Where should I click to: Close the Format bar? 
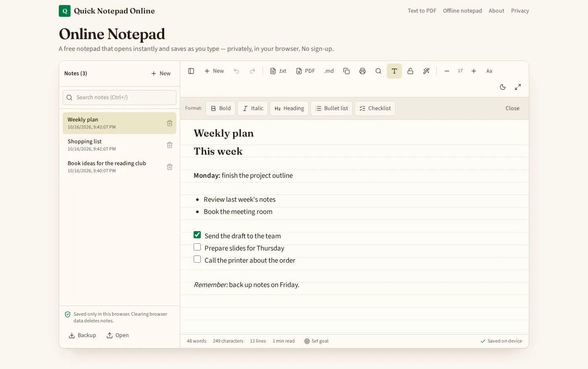pyautogui.click(x=512, y=108)
